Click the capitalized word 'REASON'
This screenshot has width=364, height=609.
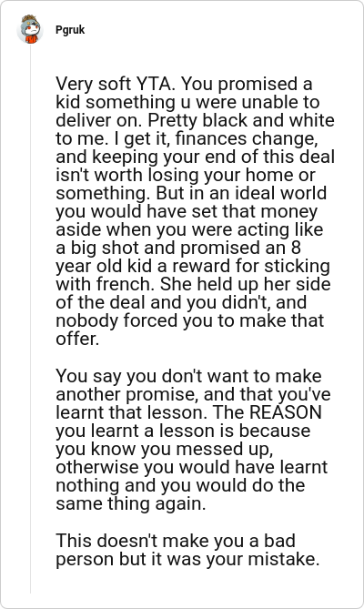point(286,412)
